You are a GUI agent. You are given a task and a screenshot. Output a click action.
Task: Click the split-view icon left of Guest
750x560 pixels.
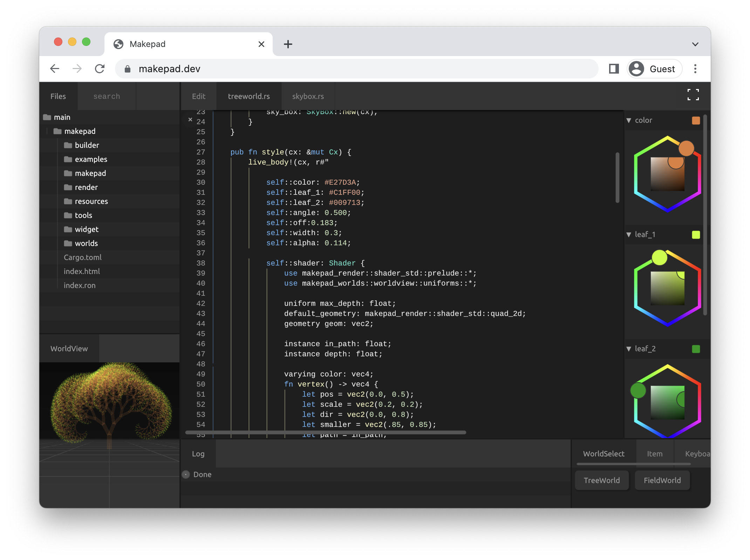614,69
